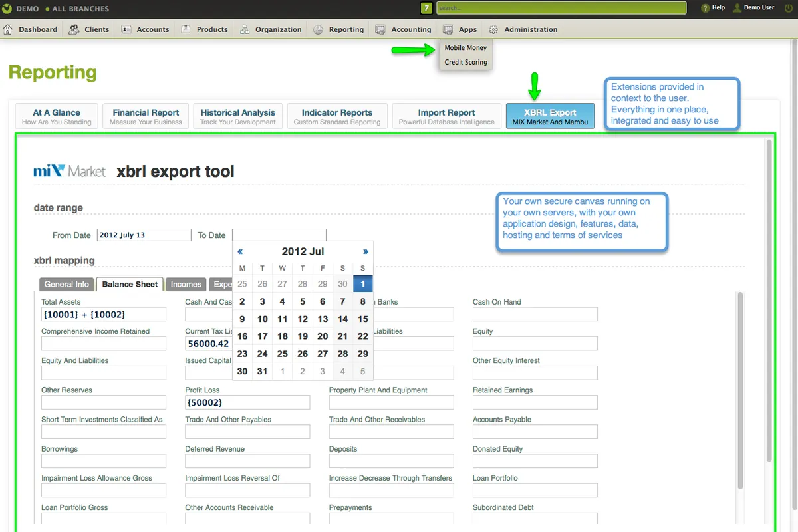Viewport: 798px width, 532px height.
Task: Switch to Financial Report tab
Action: tap(146, 116)
